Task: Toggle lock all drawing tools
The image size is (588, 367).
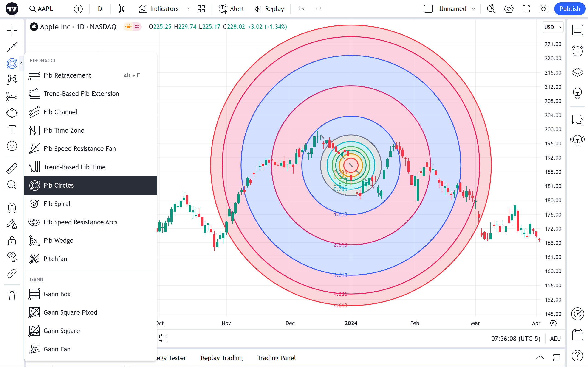Action: (x=12, y=241)
